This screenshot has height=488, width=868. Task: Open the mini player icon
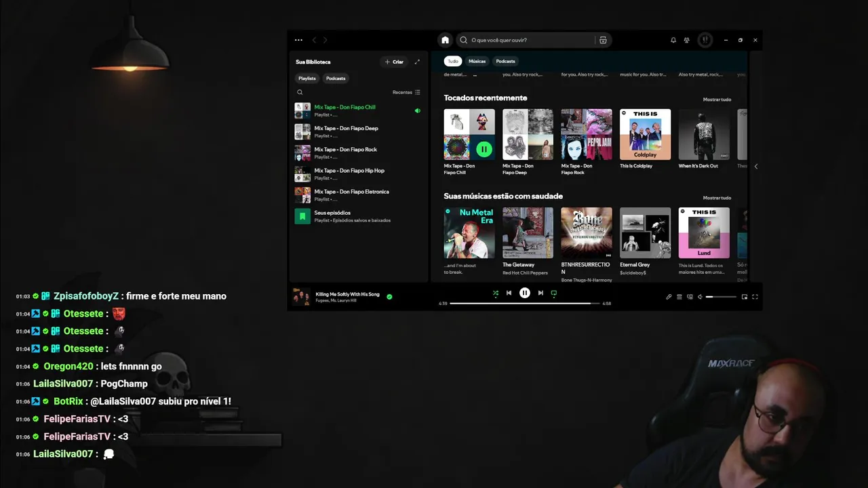point(744,297)
